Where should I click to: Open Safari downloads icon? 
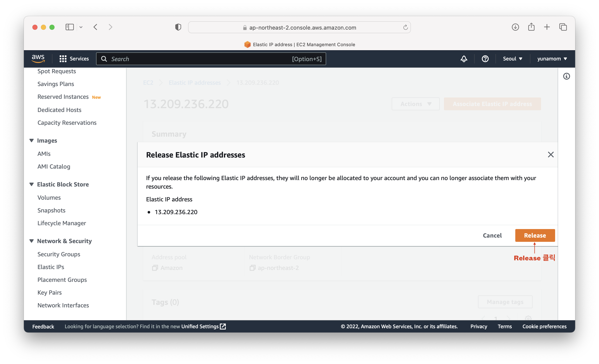[x=515, y=27]
